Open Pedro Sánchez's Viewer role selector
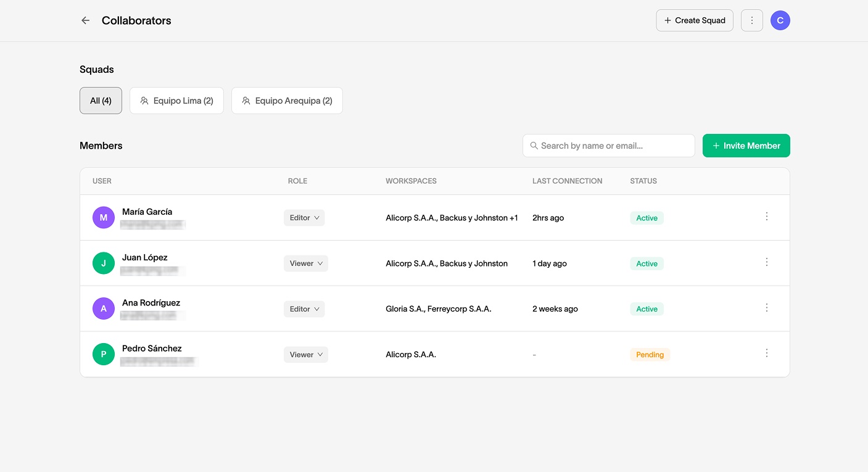 pos(305,354)
